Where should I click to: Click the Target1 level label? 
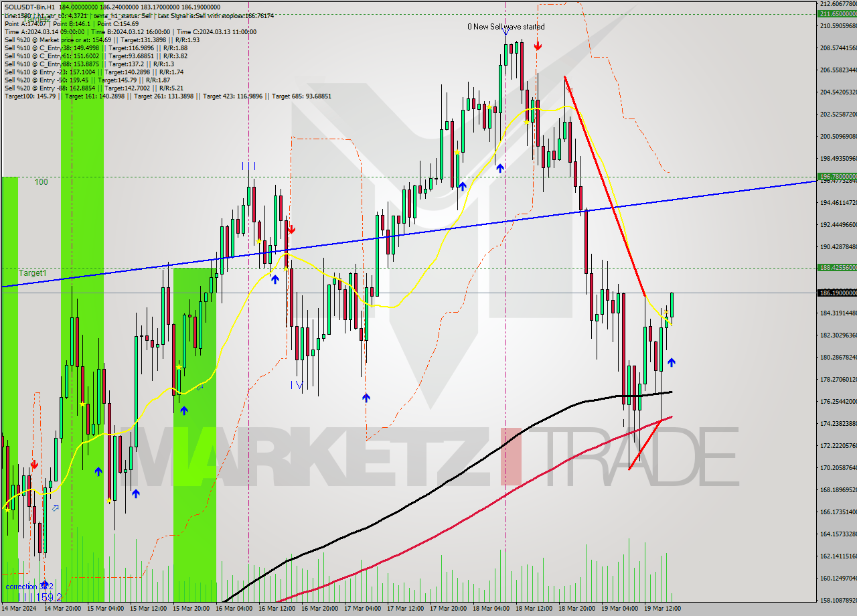pyautogui.click(x=33, y=273)
